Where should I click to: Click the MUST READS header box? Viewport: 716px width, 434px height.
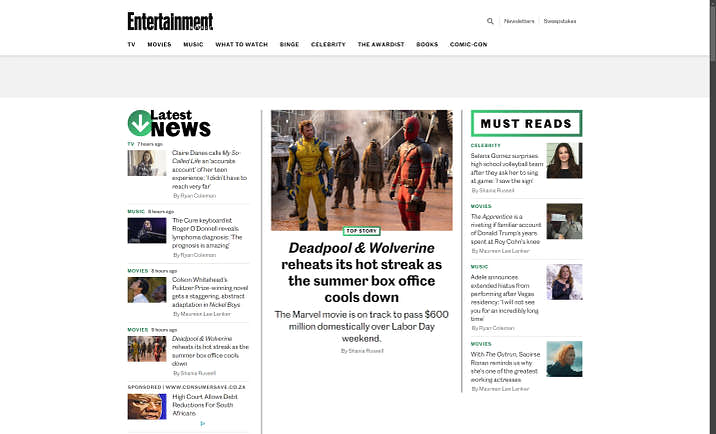click(x=526, y=123)
